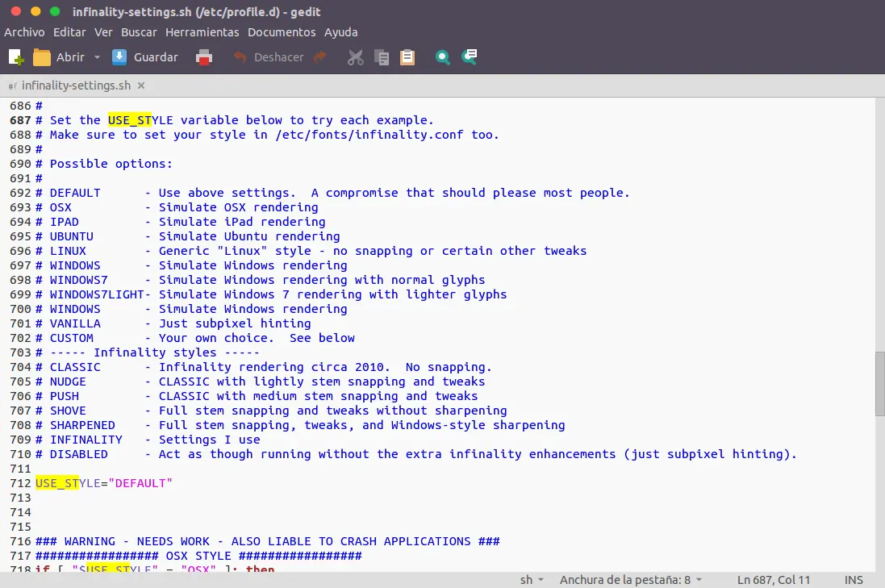Click the OSX STYLE header on line 717
The height and width of the screenshot is (588, 885).
(198, 556)
